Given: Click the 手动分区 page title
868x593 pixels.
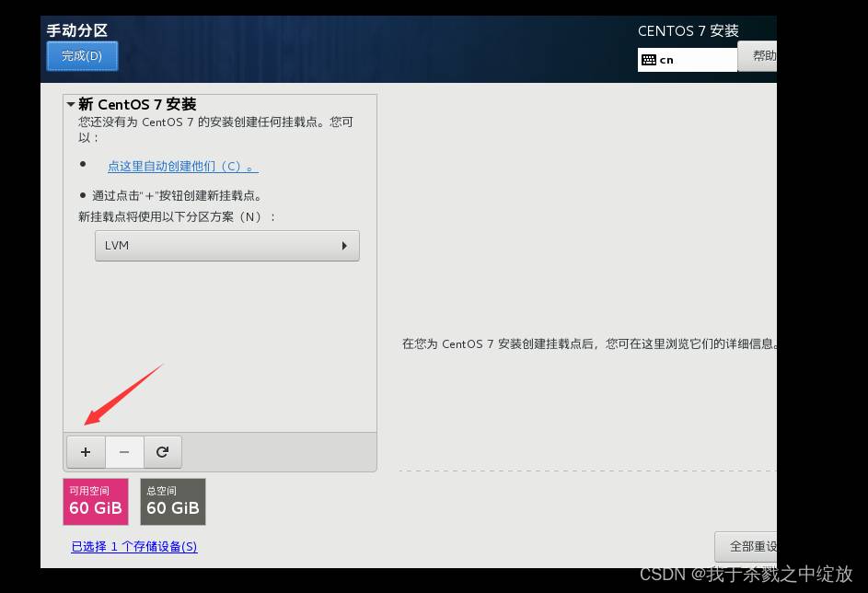Looking at the screenshot, I should click(x=77, y=30).
